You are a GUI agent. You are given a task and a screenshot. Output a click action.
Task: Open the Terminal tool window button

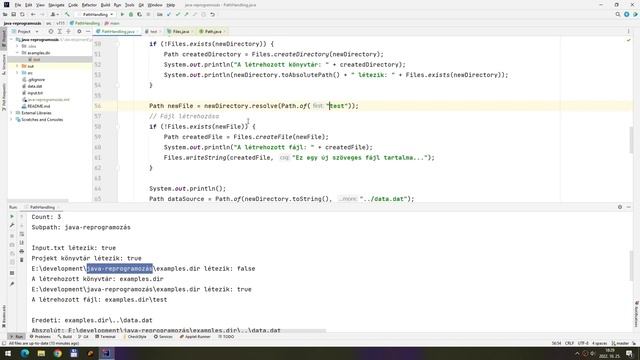(x=106, y=337)
